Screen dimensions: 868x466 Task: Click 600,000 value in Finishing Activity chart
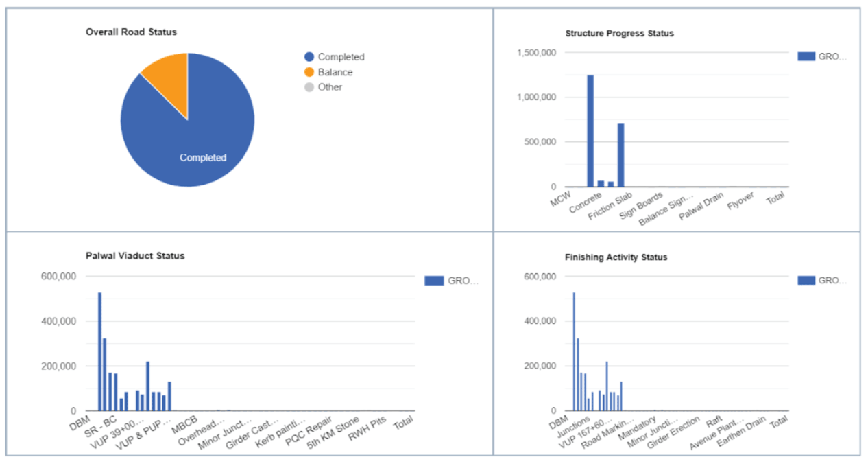[x=540, y=277]
